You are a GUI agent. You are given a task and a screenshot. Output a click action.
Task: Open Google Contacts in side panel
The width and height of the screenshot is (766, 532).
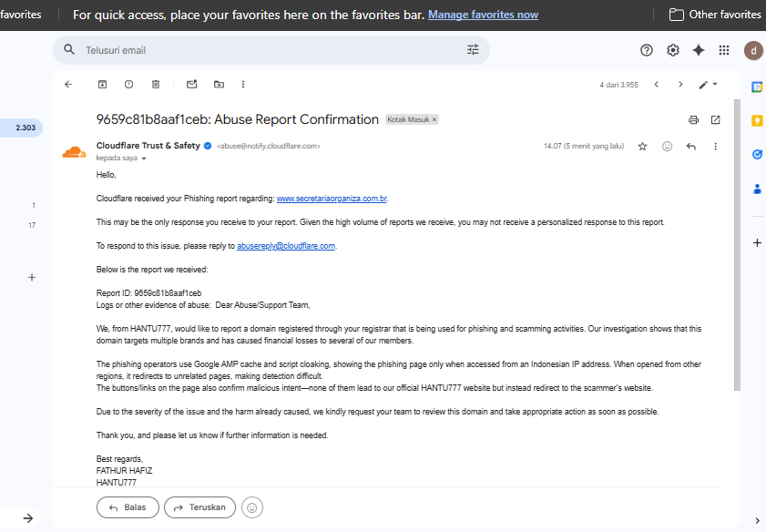(757, 189)
